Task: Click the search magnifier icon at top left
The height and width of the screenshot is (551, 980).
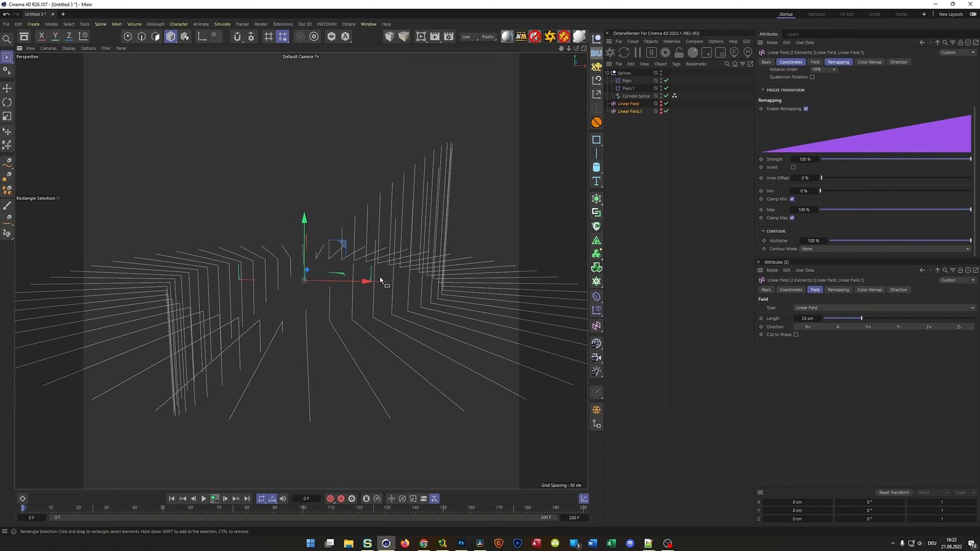Action: (x=7, y=39)
